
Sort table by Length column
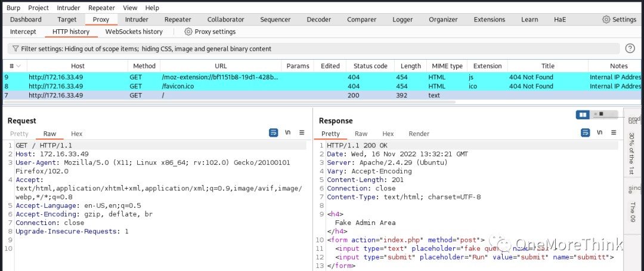tap(411, 66)
